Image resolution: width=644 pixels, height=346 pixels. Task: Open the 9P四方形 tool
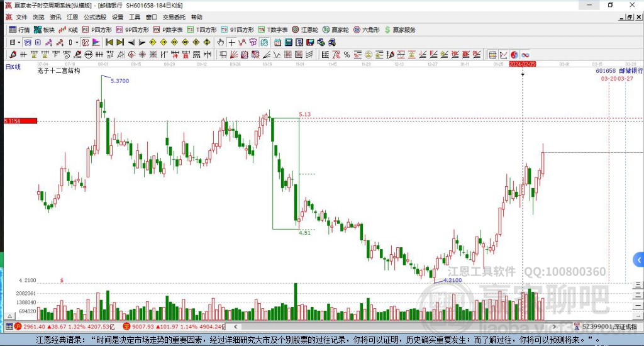click(x=132, y=30)
